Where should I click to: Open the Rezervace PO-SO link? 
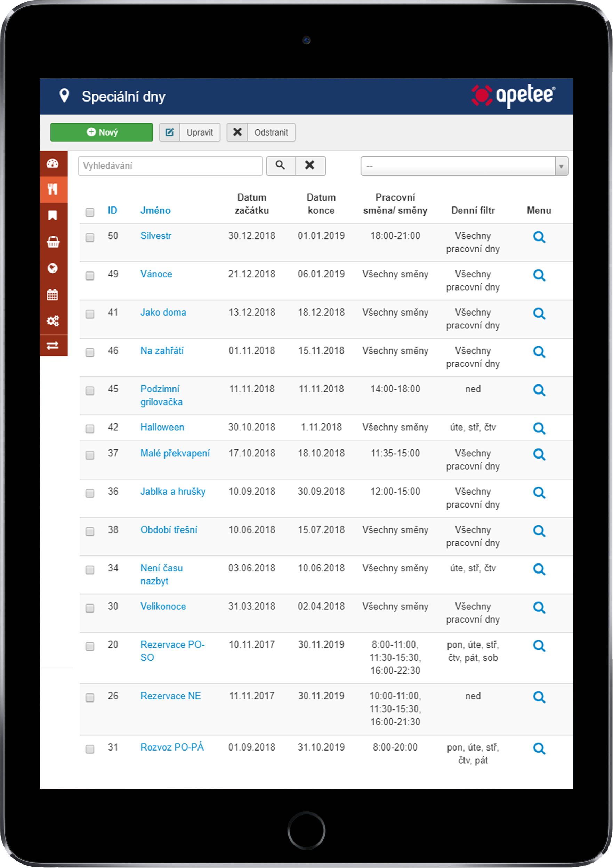click(x=172, y=651)
